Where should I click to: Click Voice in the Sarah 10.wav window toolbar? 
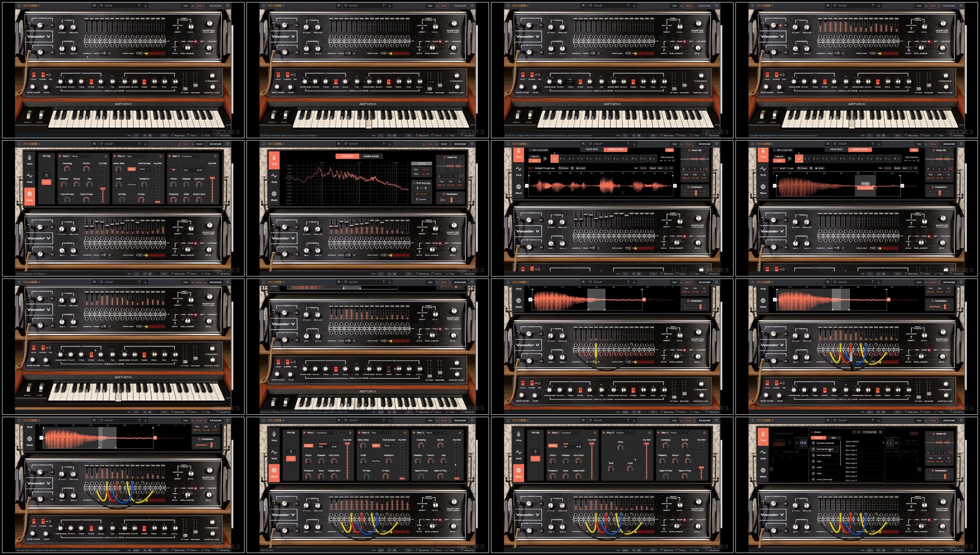[x=919, y=144]
